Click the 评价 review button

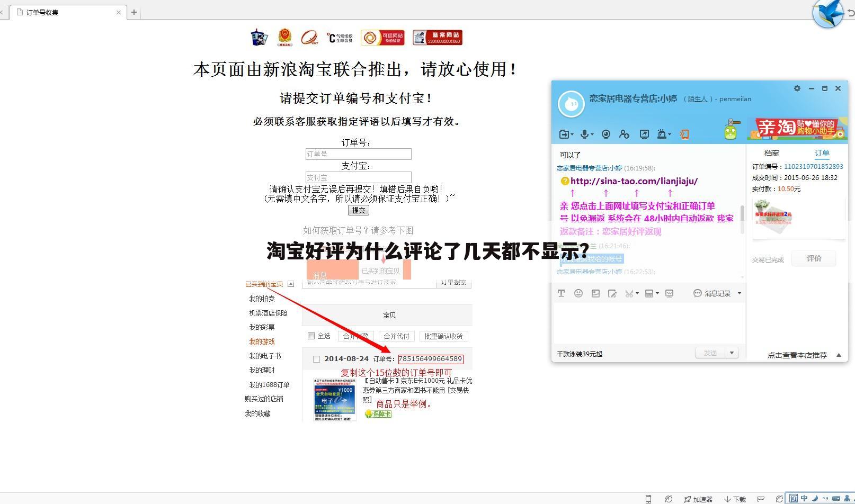click(814, 258)
